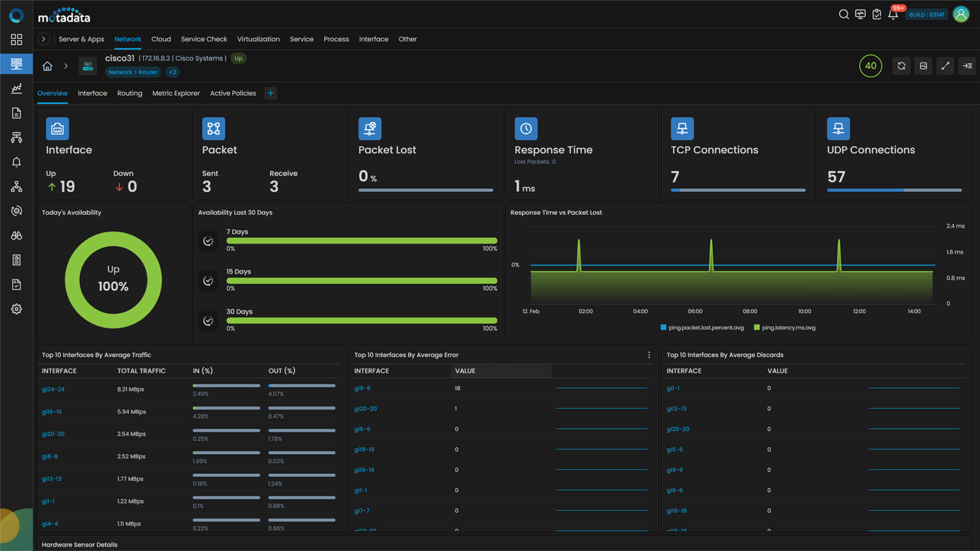980x551 pixels.
Task: Select the Cloud menu item
Action: pos(161,39)
